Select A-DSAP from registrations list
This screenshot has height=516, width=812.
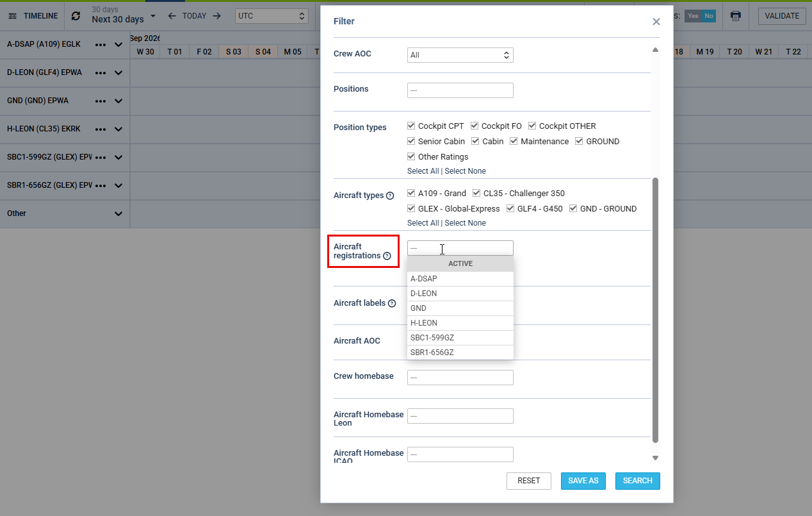460,279
